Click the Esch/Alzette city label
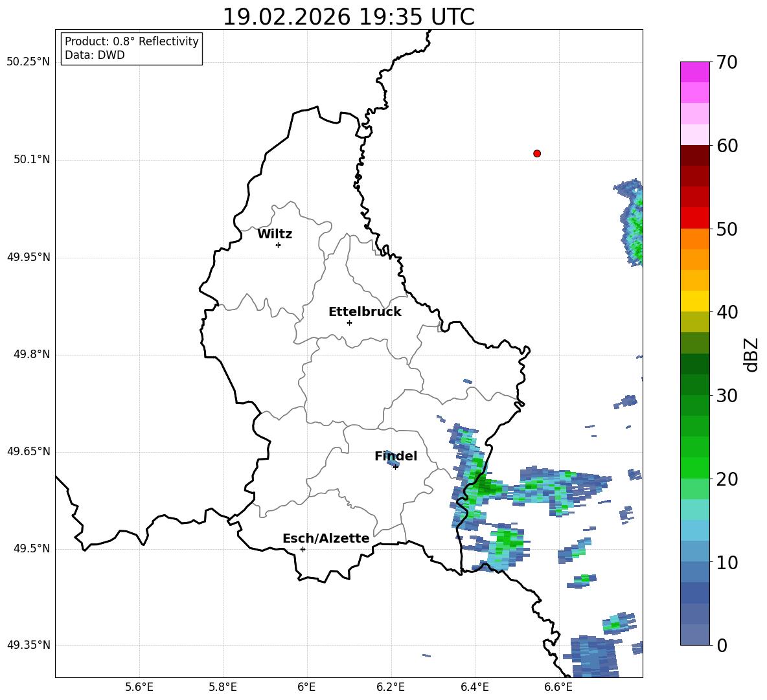 326,538
